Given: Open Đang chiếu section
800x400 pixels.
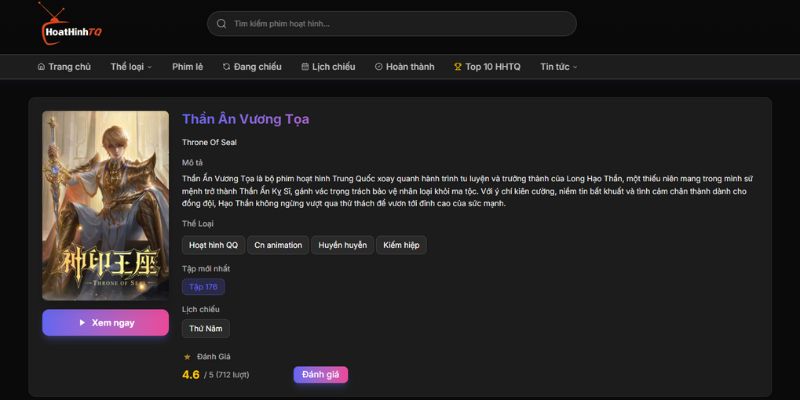Looking at the screenshot, I should 252,67.
